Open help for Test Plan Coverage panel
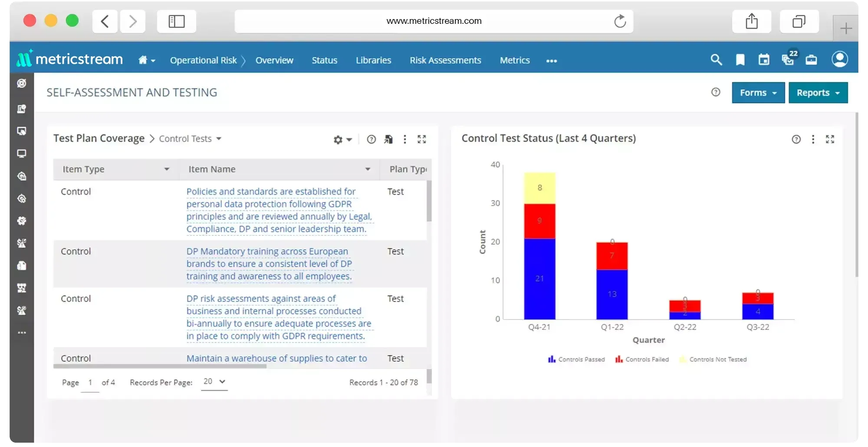 click(371, 139)
